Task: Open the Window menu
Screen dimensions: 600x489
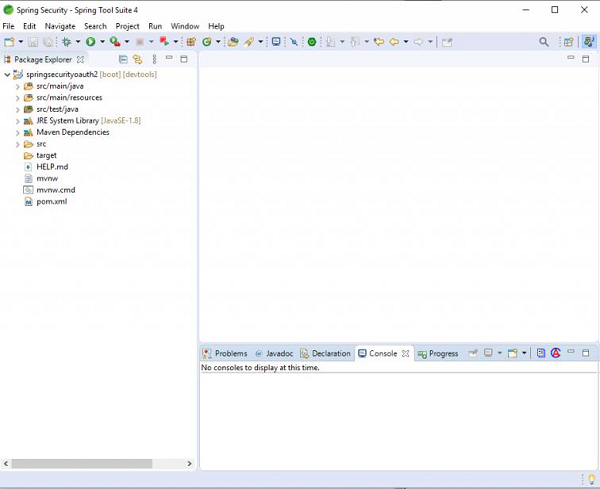Action: click(x=185, y=26)
